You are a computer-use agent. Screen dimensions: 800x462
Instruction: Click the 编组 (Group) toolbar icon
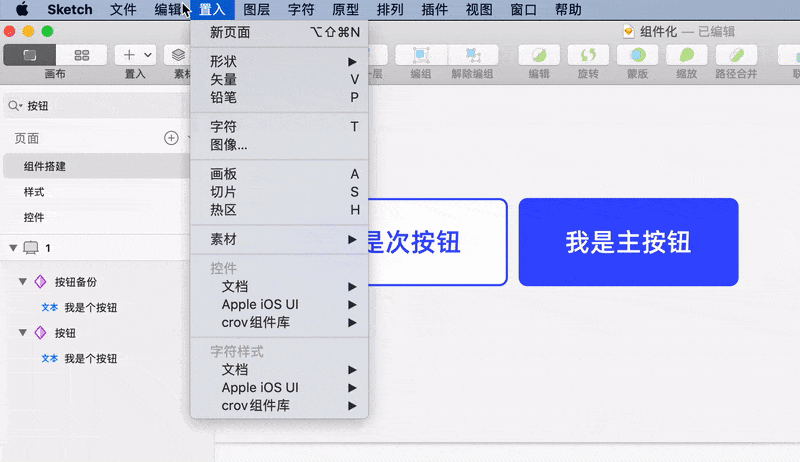(420, 55)
